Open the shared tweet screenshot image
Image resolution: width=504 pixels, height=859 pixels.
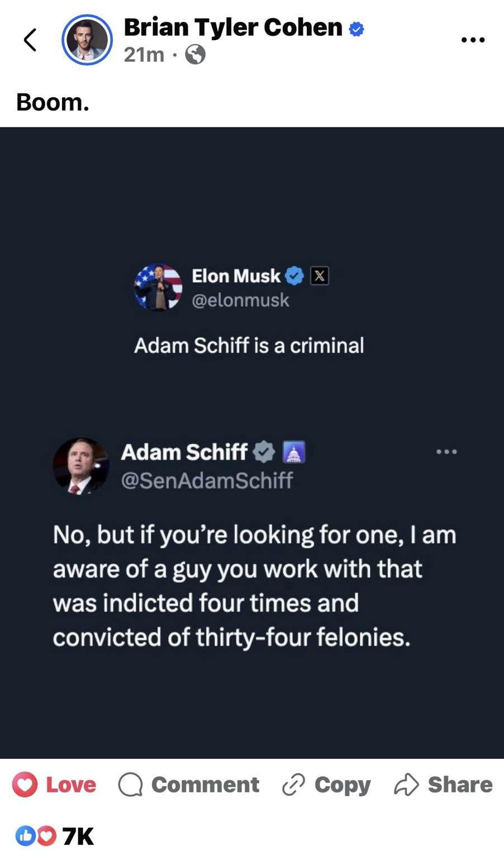[252, 442]
